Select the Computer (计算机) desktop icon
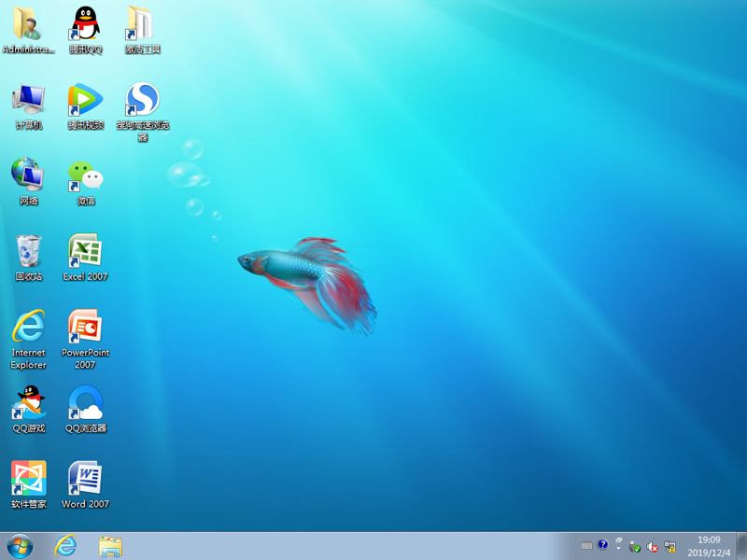 pos(28,100)
